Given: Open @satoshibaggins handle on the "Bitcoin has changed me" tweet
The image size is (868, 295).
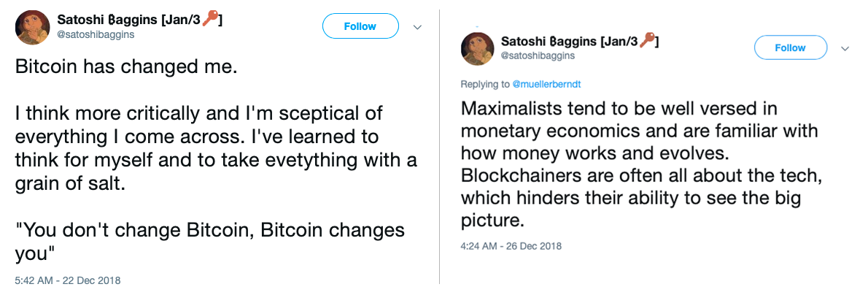Looking at the screenshot, I should click(x=95, y=34).
